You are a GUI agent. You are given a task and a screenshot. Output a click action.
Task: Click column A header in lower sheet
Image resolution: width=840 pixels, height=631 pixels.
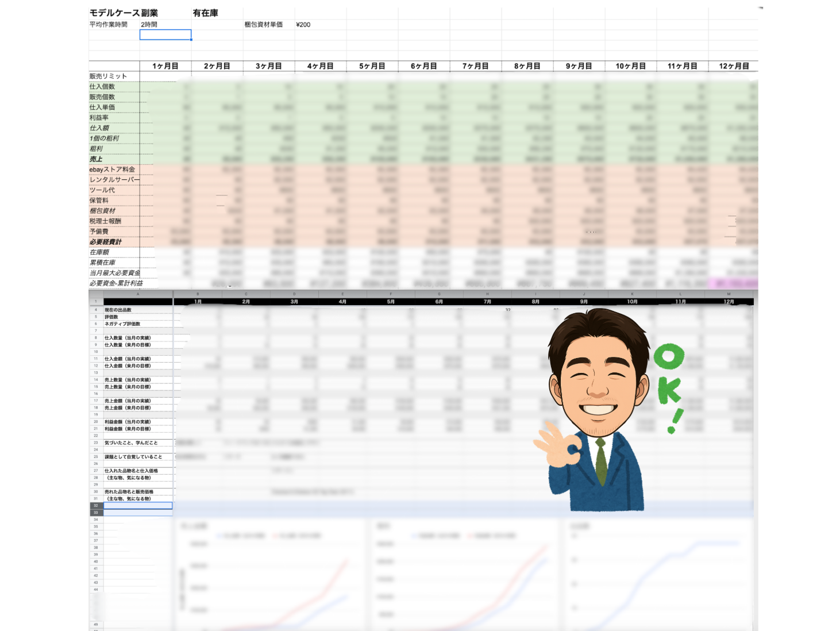coord(138,294)
